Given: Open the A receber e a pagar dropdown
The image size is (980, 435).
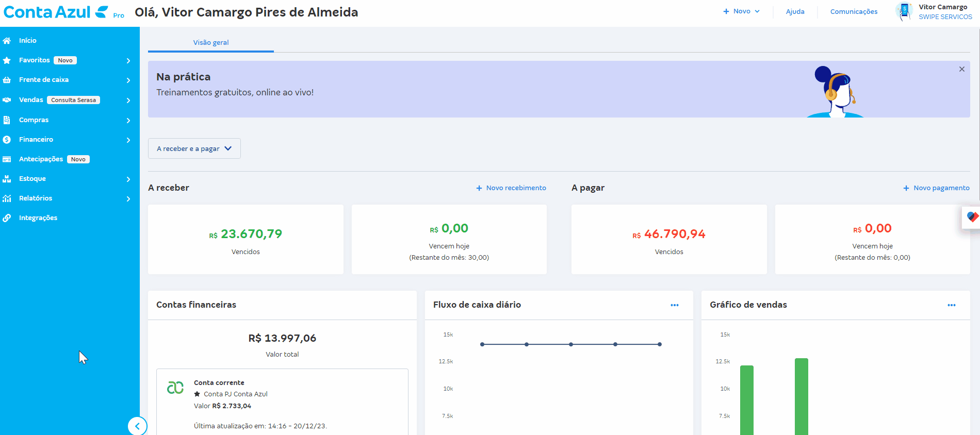Looking at the screenshot, I should tap(194, 148).
